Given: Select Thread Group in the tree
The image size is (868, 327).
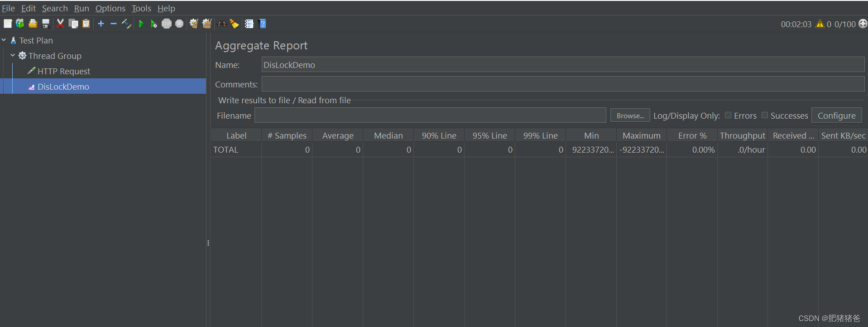Looking at the screenshot, I should click(55, 56).
